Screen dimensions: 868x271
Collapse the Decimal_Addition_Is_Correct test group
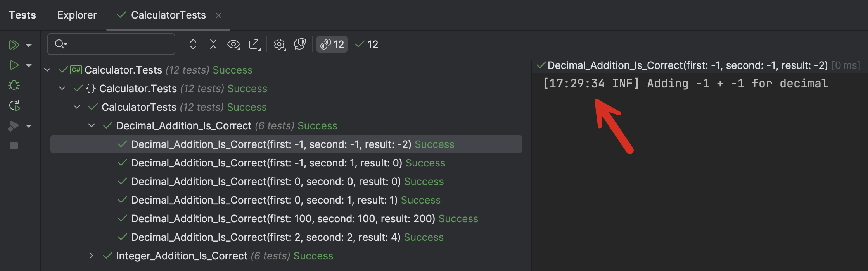(x=92, y=125)
